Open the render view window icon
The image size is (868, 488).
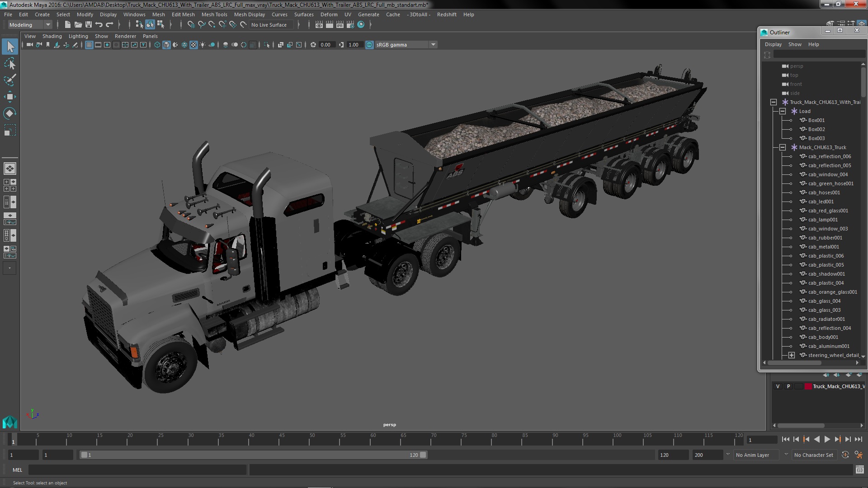(x=319, y=25)
